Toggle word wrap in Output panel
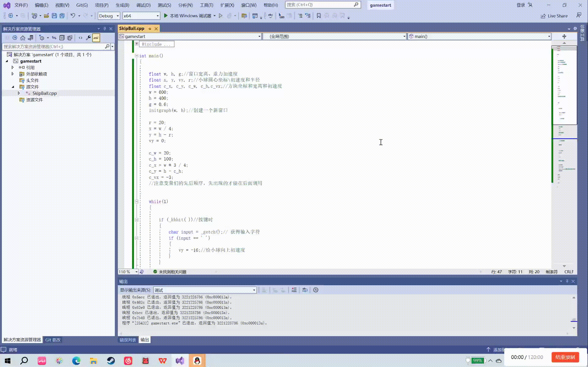 click(305, 290)
